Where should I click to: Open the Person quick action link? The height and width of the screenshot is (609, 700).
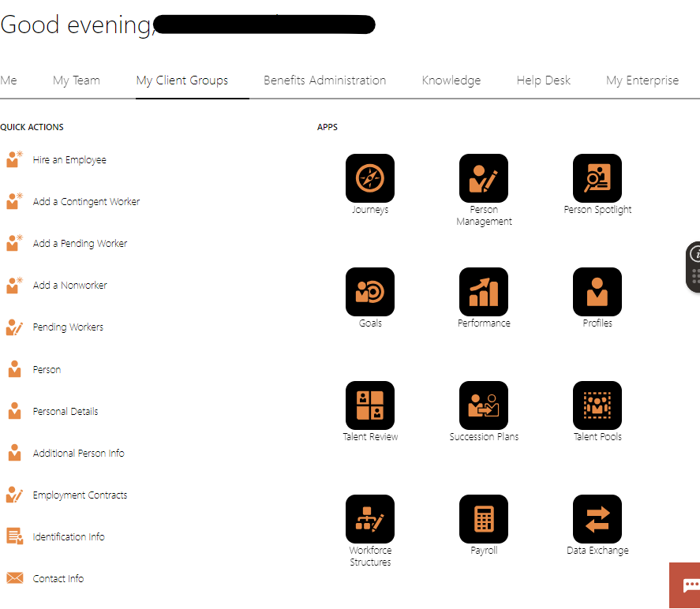click(x=47, y=369)
